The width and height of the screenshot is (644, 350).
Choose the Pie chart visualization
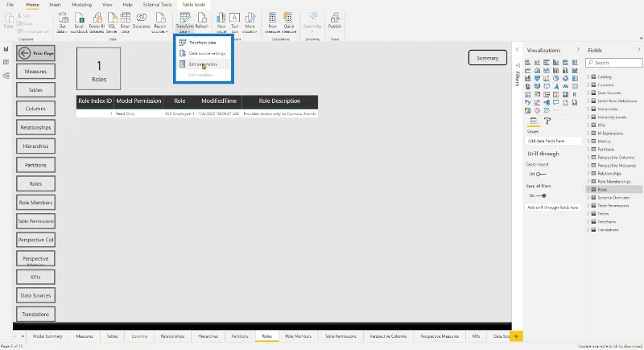click(555, 78)
